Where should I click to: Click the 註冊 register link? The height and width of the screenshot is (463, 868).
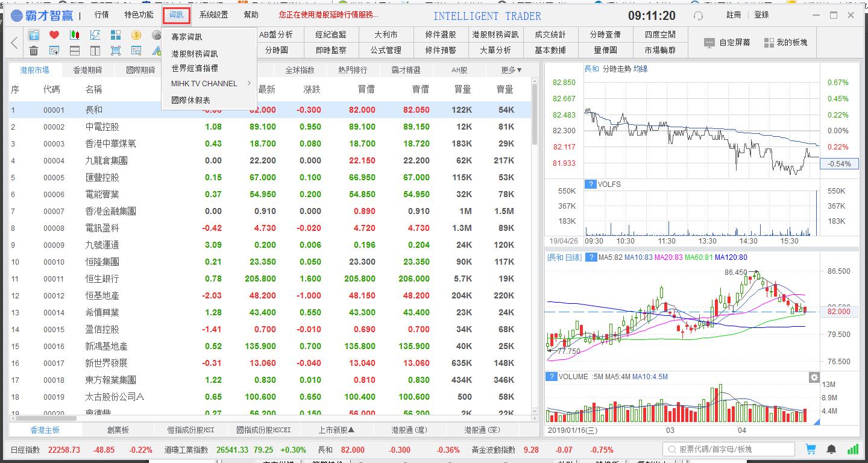tap(734, 15)
